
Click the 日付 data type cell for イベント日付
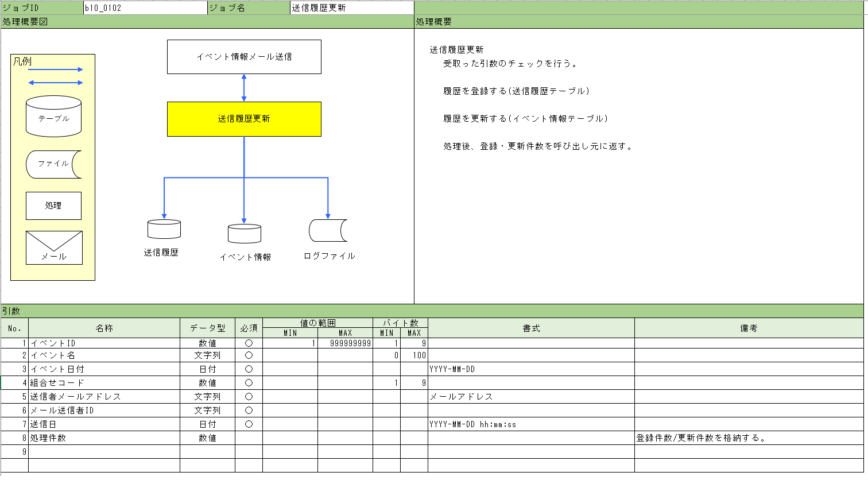tap(208, 369)
